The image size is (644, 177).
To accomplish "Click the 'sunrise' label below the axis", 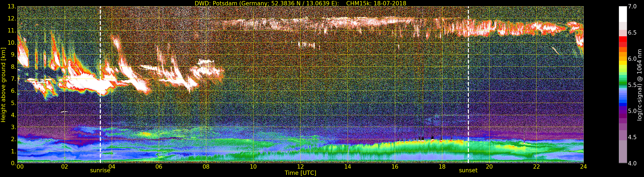I will pos(100,171).
